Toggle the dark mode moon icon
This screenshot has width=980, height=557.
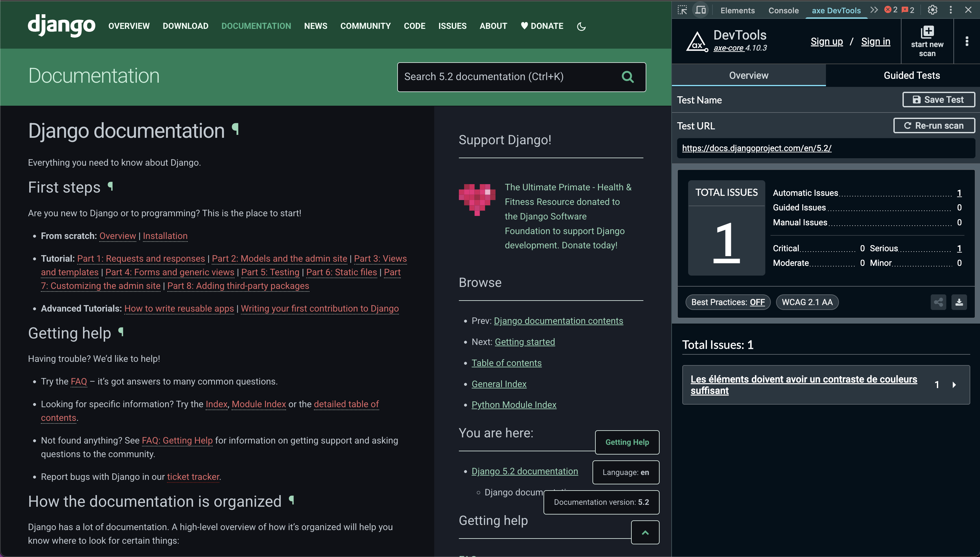pyautogui.click(x=581, y=26)
